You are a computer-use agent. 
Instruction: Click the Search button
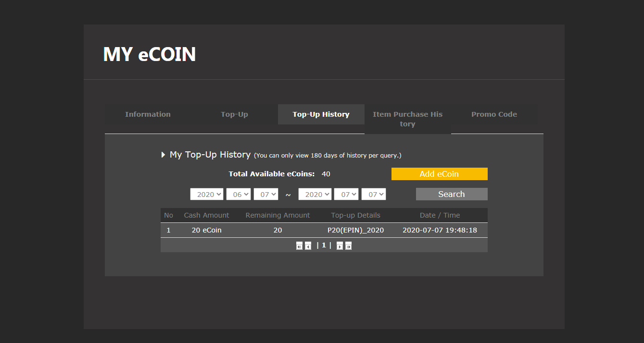[452, 194]
